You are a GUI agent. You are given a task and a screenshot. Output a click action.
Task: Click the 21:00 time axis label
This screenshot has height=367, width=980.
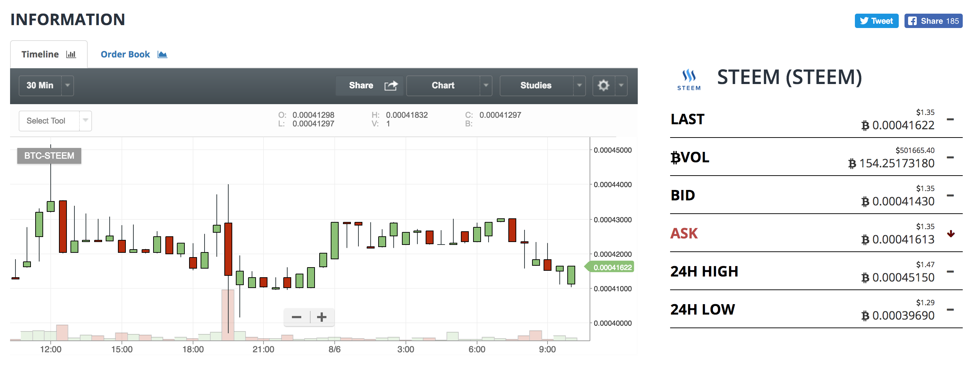click(x=263, y=349)
